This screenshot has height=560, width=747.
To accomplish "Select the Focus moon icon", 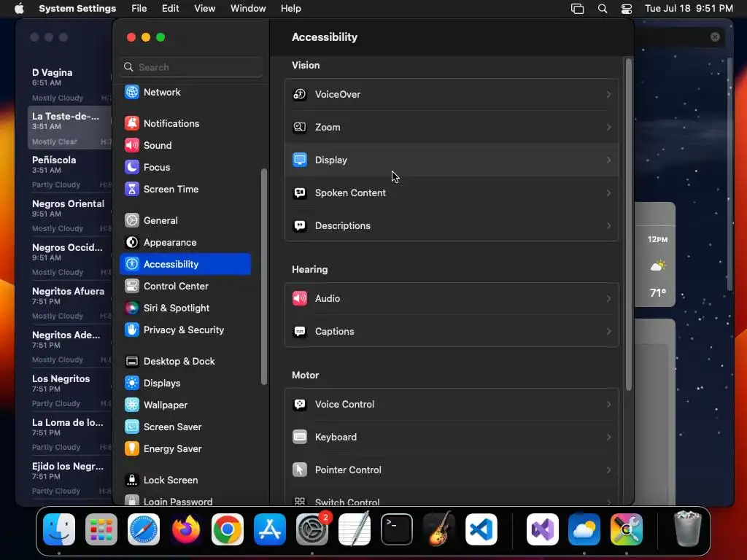I will 132,167.
